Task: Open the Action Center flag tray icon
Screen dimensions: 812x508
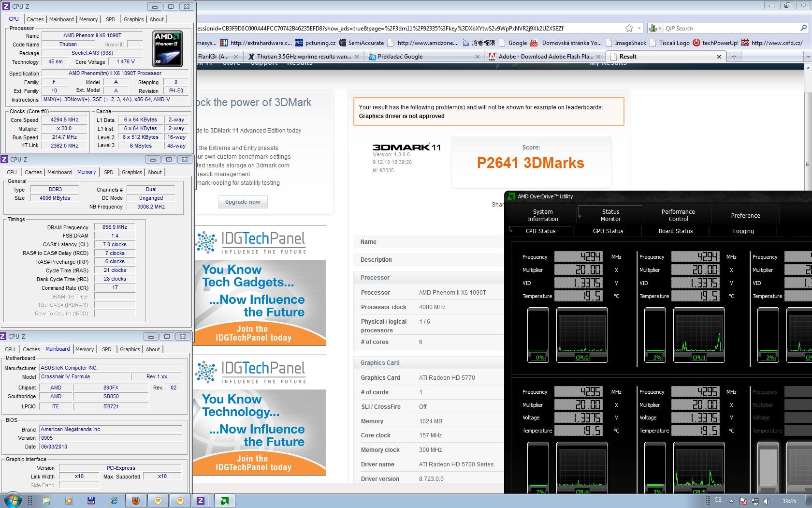Action: pos(743,501)
